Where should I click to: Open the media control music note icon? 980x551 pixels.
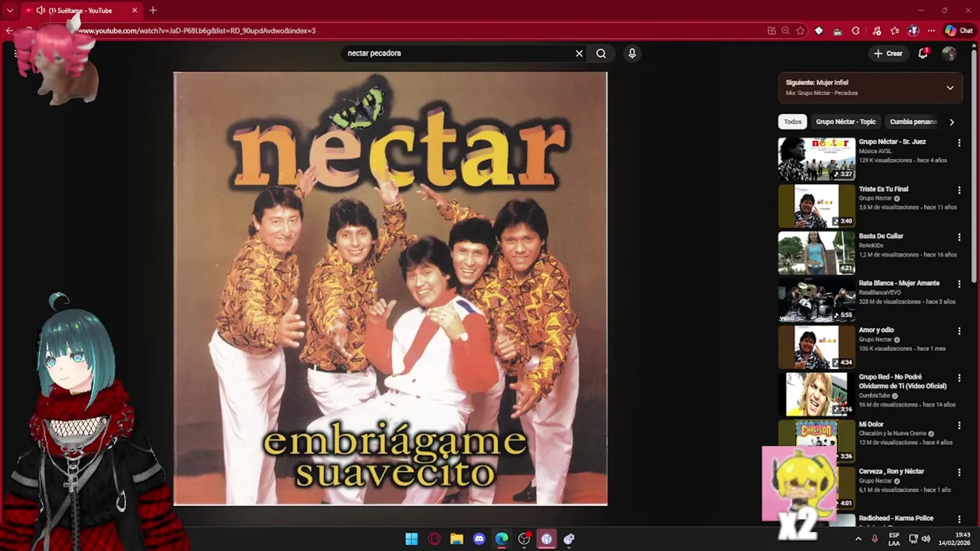click(875, 31)
